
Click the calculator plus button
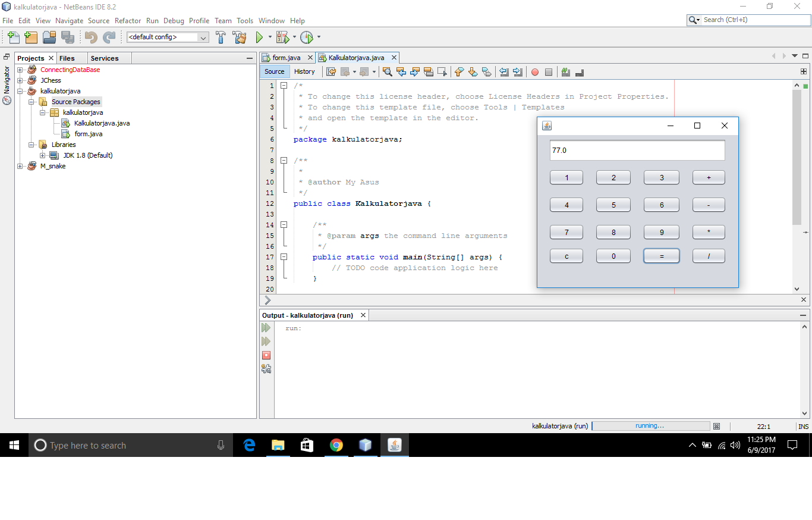coord(709,177)
